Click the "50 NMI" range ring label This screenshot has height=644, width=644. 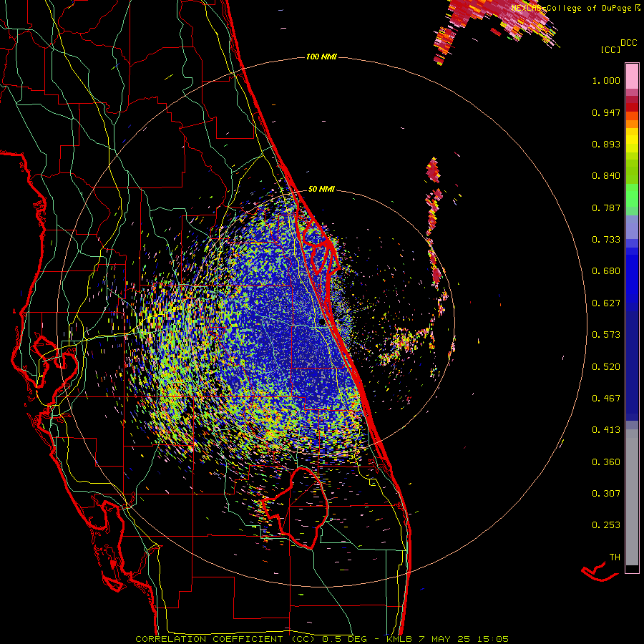click(x=321, y=190)
